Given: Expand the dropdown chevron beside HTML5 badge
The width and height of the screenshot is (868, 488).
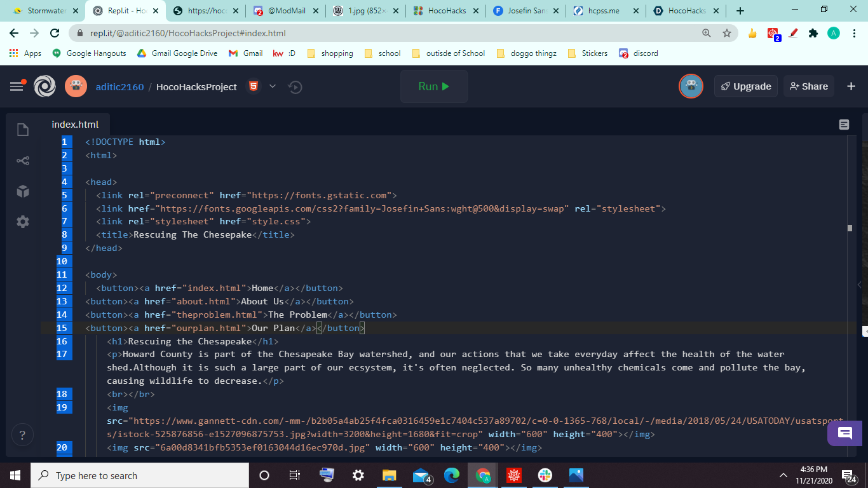Looking at the screenshot, I should [273, 86].
